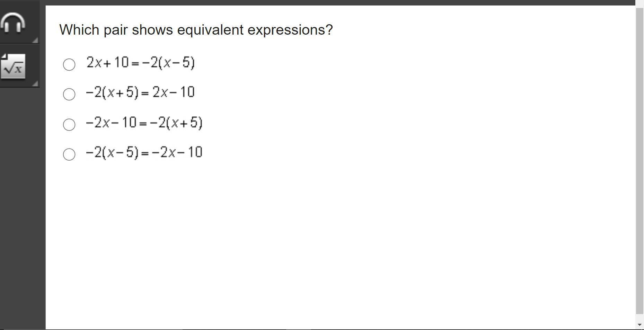Click the small fold mark above the square root icon
This screenshot has height=330, width=644.
pos(5,56)
